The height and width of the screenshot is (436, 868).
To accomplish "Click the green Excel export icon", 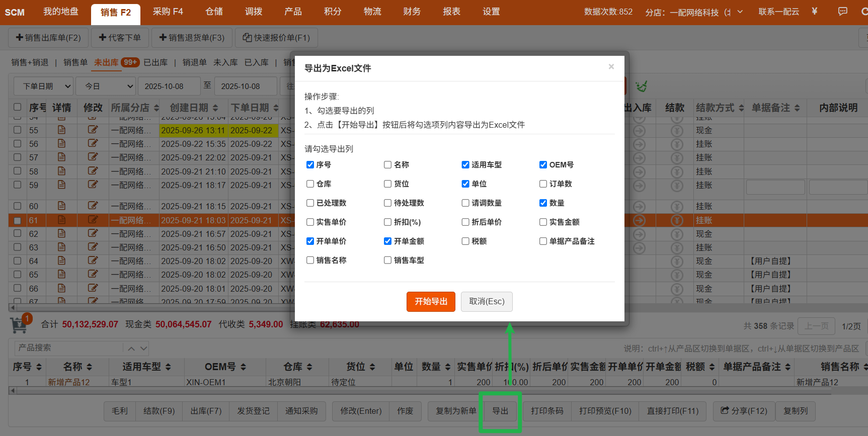I will tap(641, 86).
